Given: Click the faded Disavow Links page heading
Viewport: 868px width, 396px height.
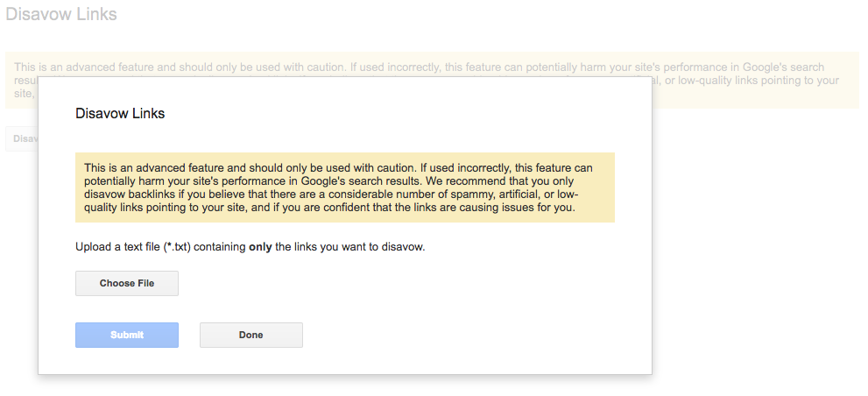Looking at the screenshot, I should 61,14.
